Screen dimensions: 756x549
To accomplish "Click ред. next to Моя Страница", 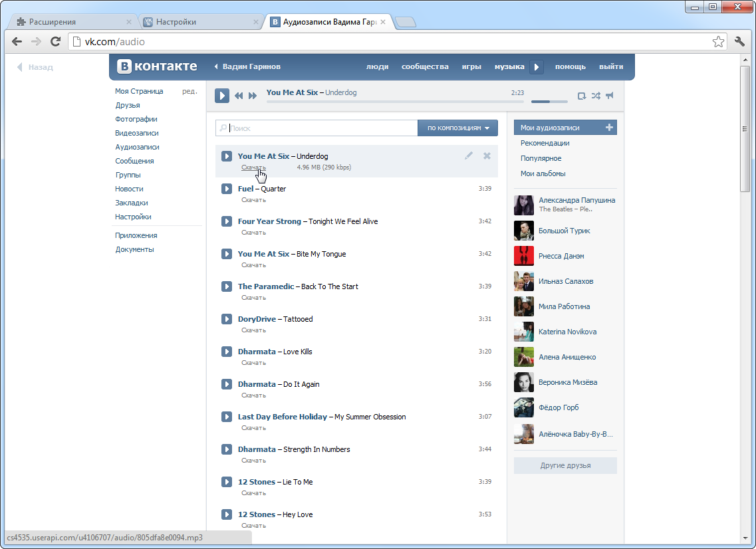I will 189,91.
